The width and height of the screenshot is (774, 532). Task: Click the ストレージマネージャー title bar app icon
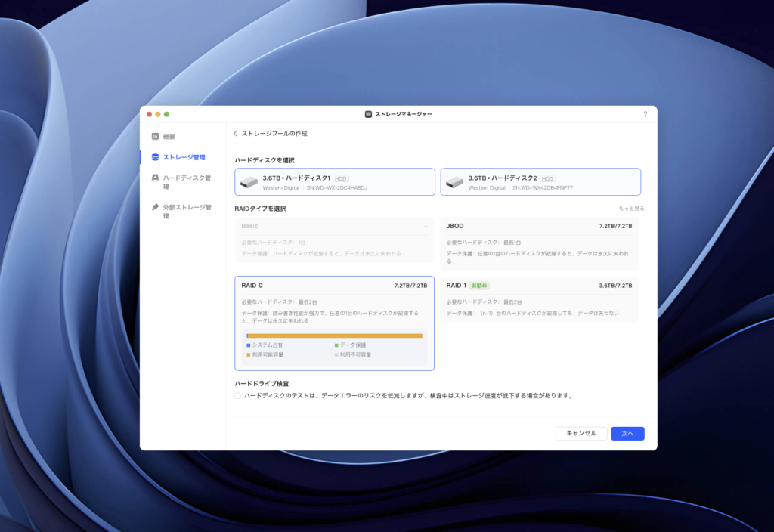pos(368,114)
